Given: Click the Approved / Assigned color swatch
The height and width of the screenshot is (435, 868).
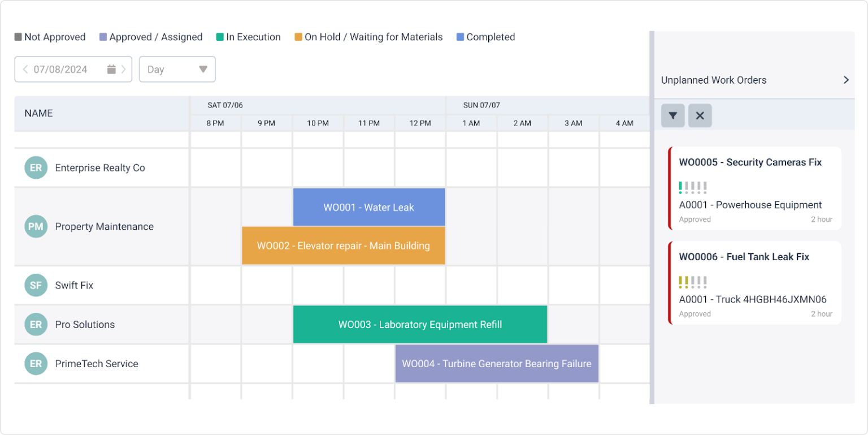Looking at the screenshot, I should tap(103, 37).
